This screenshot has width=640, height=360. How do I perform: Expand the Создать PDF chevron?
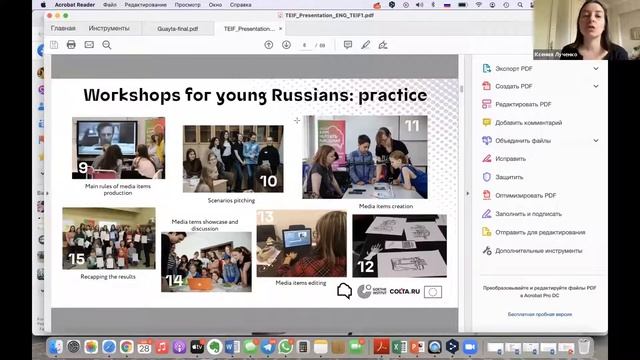pyautogui.click(x=596, y=86)
